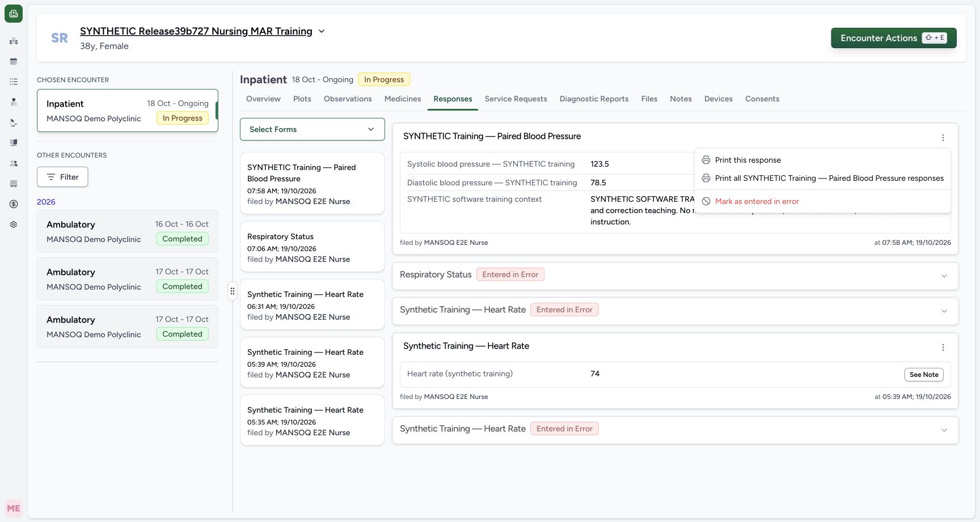The height and width of the screenshot is (522, 980).
Task: Select the Inpatient 18 Oct encounter card
Action: click(x=128, y=111)
